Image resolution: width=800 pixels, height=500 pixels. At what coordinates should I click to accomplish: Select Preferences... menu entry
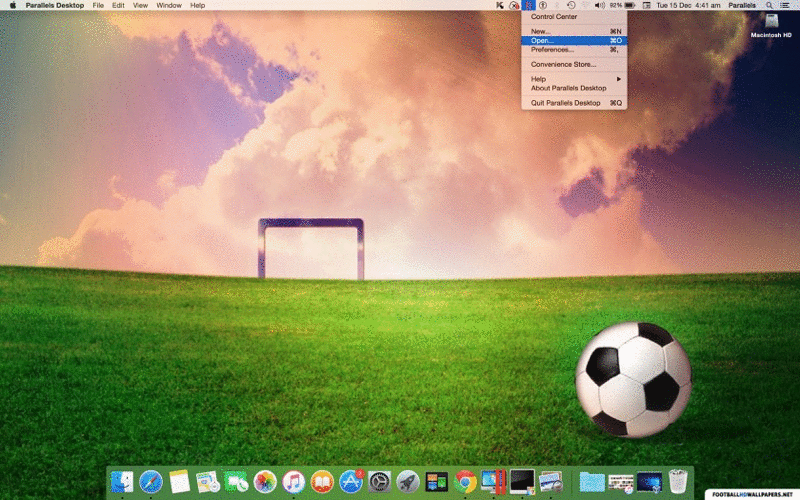[552, 49]
